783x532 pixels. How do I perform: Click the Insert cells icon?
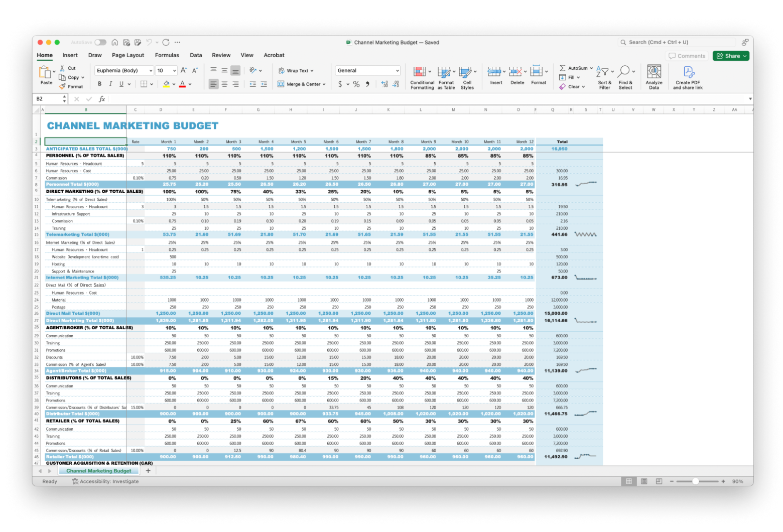(494, 72)
